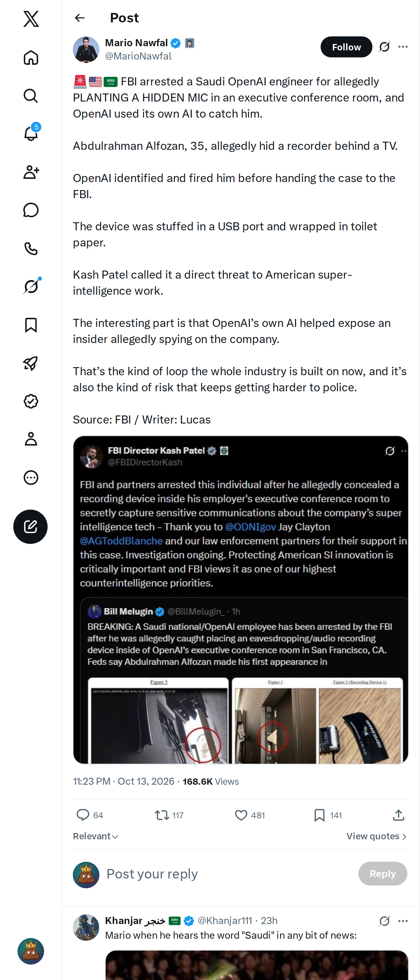
Task: Follow Mario Nawfal
Action: point(346,47)
